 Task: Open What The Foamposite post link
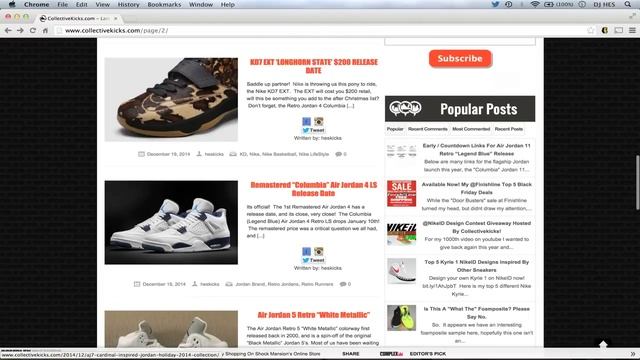[476, 313]
